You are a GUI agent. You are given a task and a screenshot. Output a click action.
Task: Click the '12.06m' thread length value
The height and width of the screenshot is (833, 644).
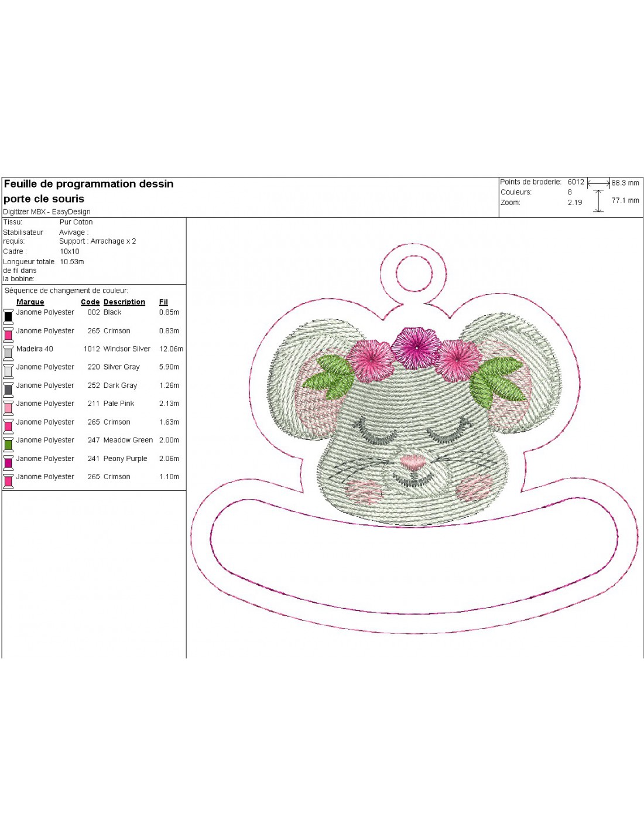171,349
